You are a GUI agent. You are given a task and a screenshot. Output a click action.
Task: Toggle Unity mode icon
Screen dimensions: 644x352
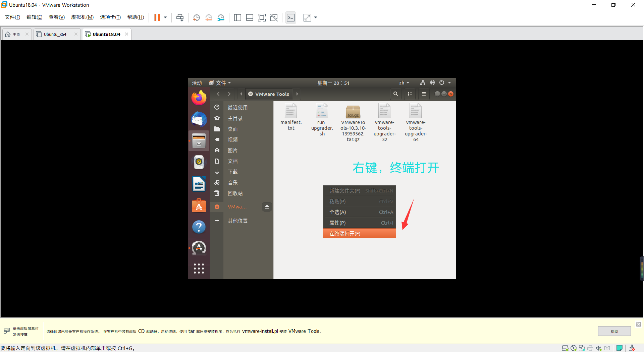pos(274,17)
